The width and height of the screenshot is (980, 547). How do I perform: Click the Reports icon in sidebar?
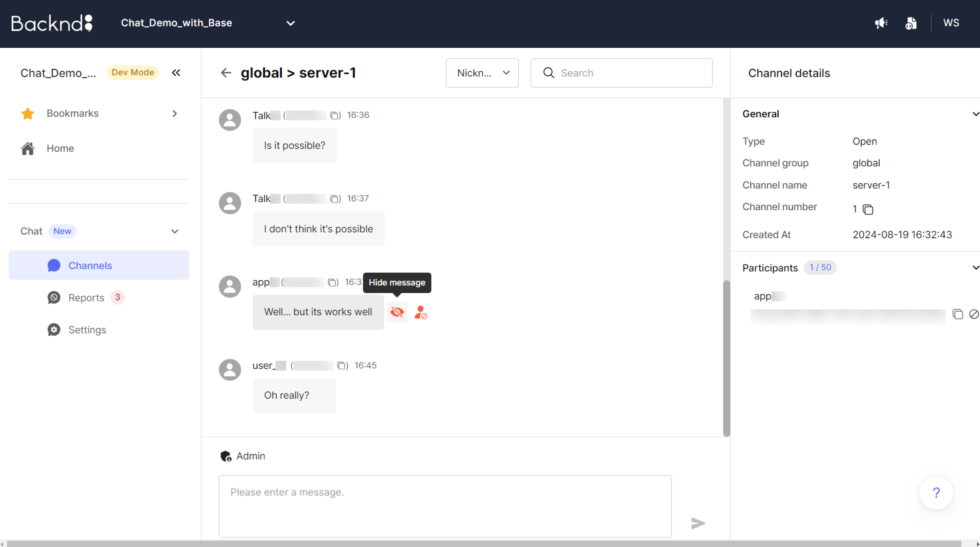(x=54, y=297)
